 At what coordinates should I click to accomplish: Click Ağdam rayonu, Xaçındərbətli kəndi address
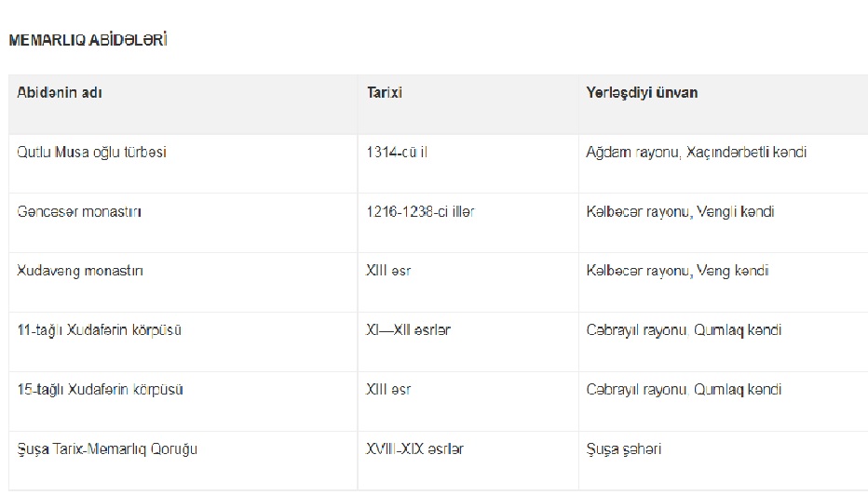[696, 152]
